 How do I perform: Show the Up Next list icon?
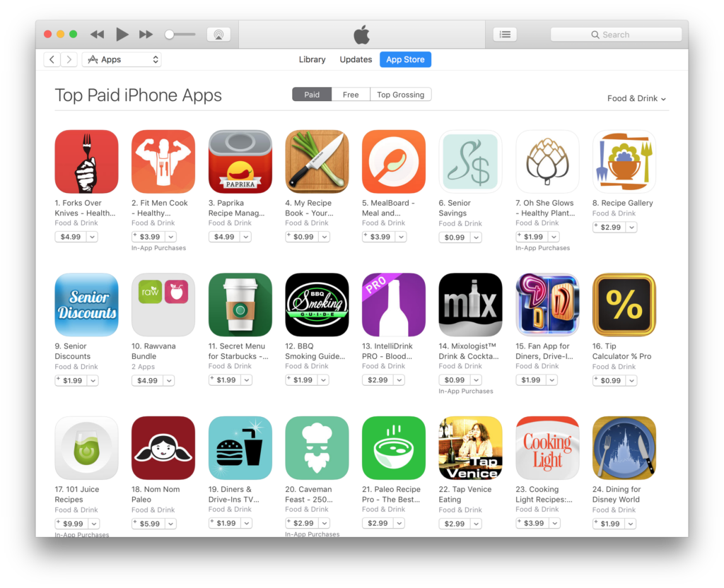click(505, 35)
